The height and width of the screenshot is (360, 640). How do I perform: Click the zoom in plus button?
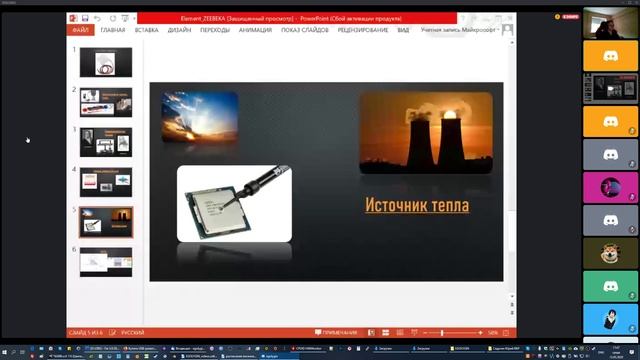point(480,333)
